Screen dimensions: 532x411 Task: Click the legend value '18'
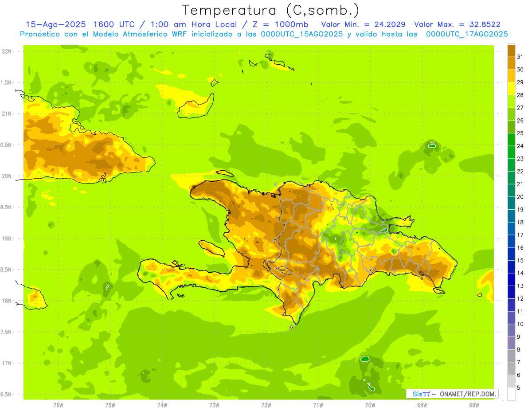point(520,222)
